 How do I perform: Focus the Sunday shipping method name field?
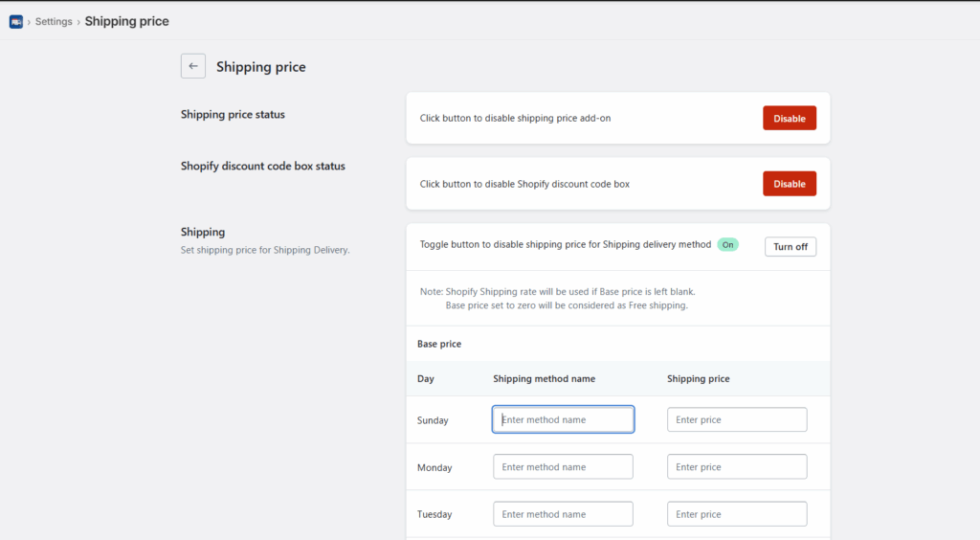click(563, 419)
